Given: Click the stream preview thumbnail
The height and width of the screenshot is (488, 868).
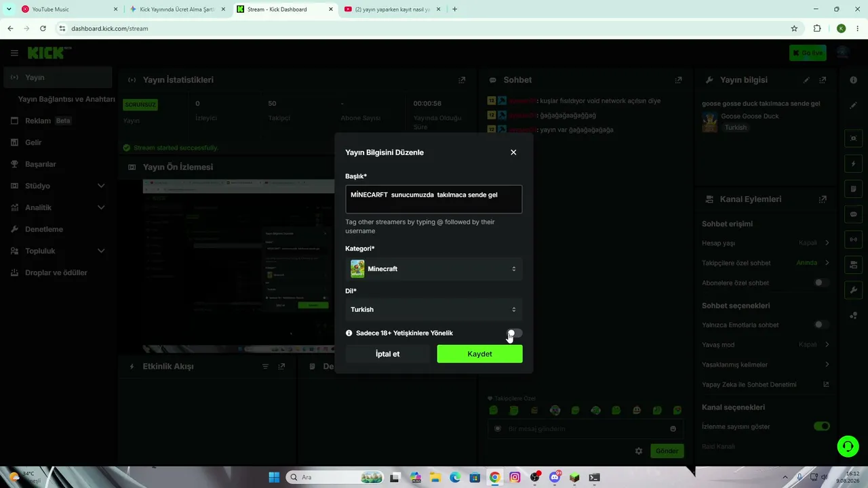Looking at the screenshot, I should click(239, 266).
